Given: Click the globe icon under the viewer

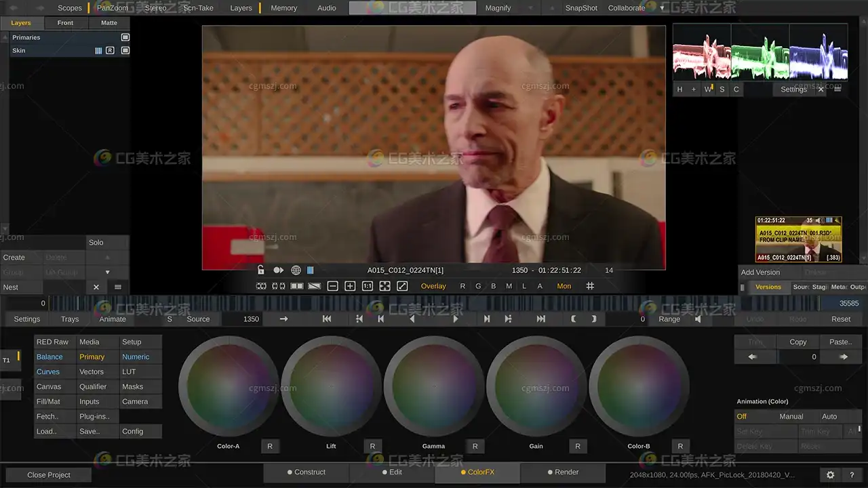Looking at the screenshot, I should 296,270.
